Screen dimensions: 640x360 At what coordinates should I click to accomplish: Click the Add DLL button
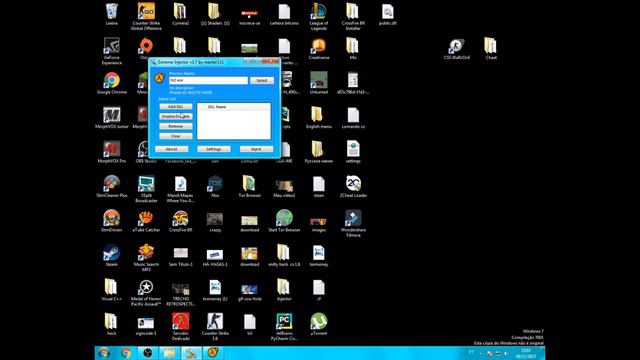(x=176, y=107)
